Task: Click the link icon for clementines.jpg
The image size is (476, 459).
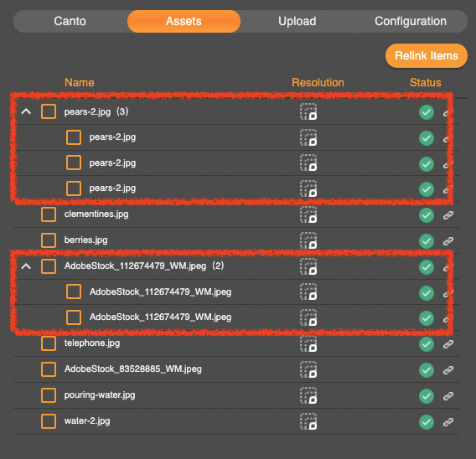Action: click(x=448, y=215)
